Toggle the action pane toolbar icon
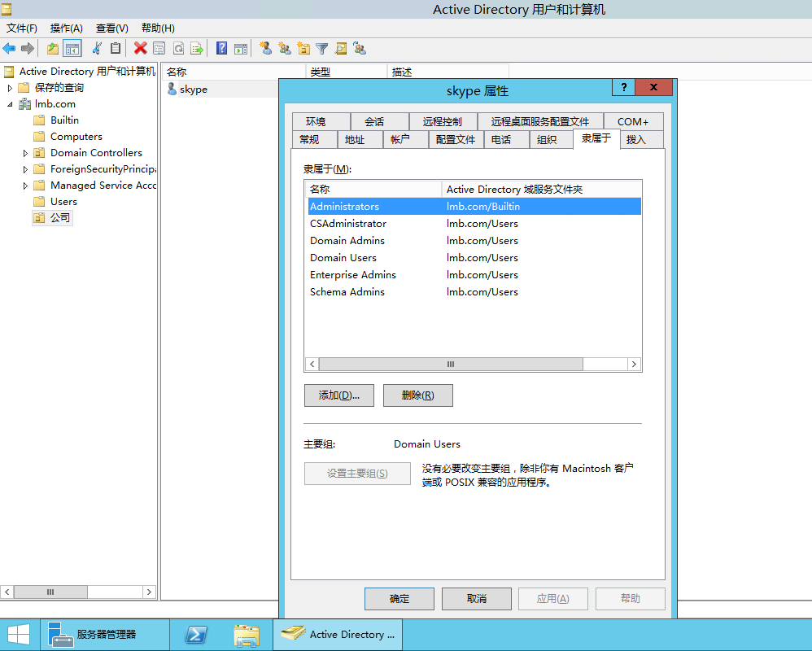Screen dimensions: 812x651 (x=241, y=49)
